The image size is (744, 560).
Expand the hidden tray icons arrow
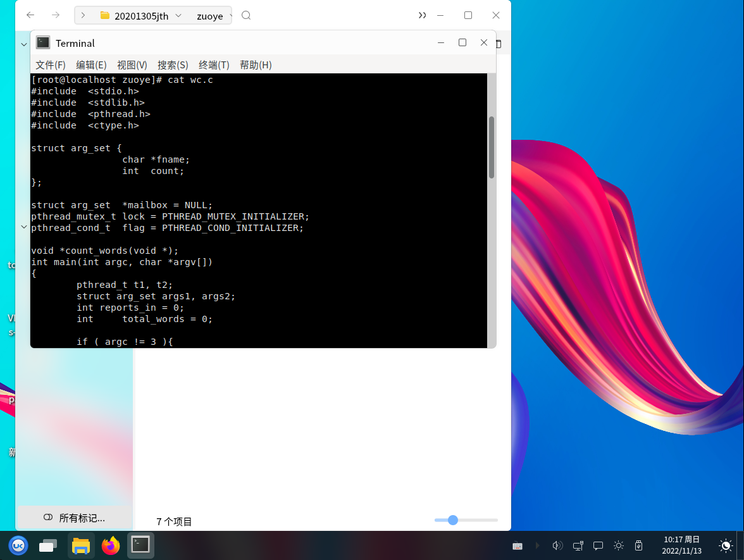(x=538, y=545)
